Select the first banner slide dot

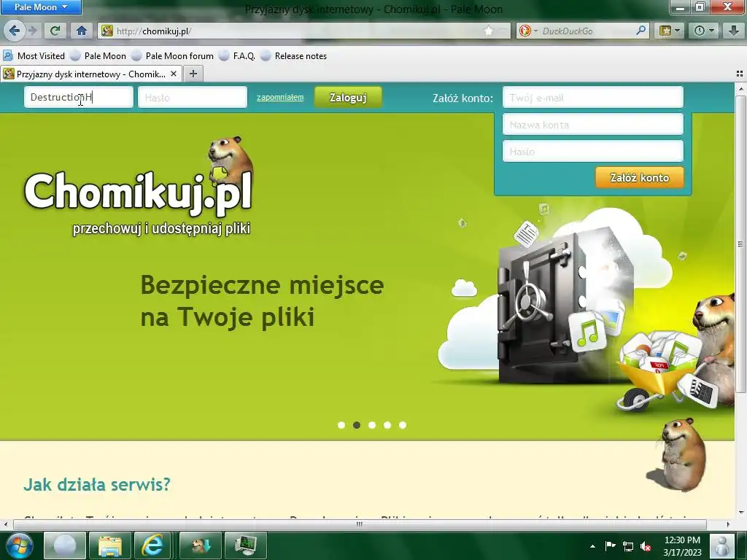point(341,425)
